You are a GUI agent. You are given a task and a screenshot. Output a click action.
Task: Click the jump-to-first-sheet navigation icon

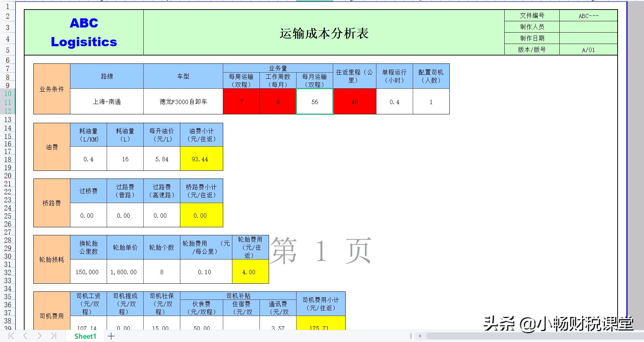pos(11,335)
